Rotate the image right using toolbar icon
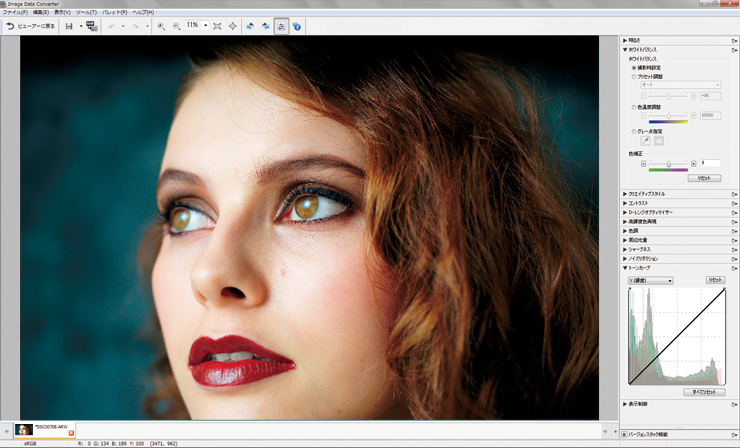The image size is (740, 448). coord(265,25)
